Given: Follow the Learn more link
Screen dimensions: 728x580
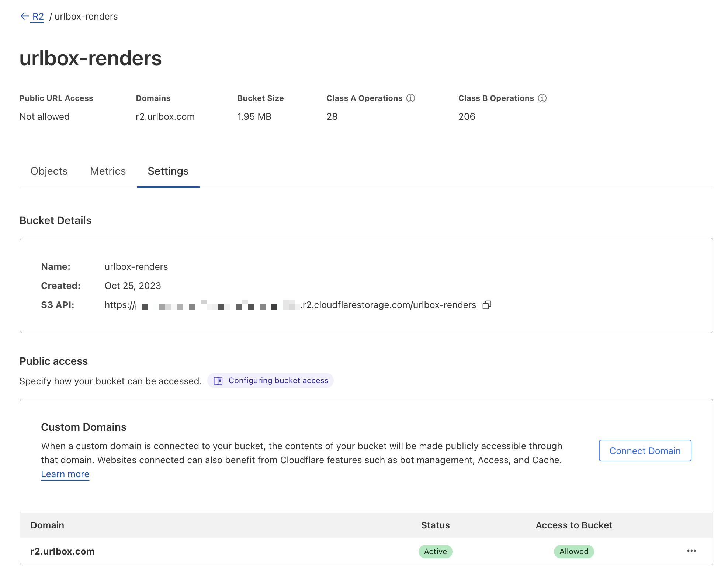Looking at the screenshot, I should pyautogui.click(x=65, y=474).
